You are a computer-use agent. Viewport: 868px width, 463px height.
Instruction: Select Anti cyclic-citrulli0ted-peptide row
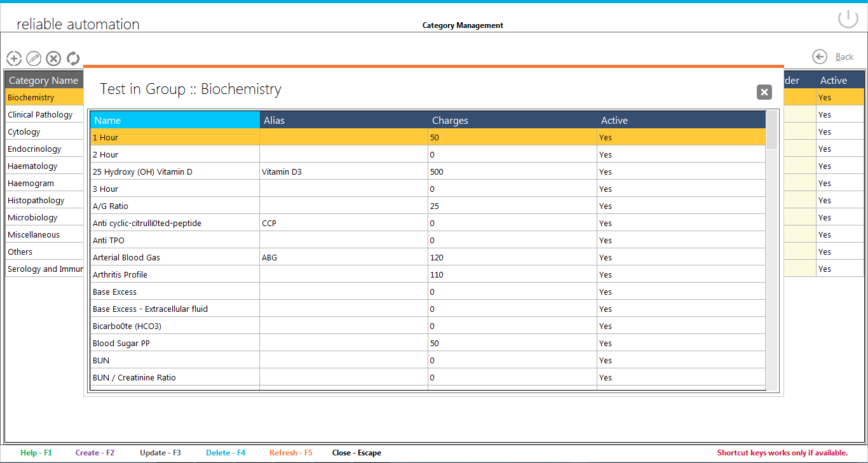click(x=428, y=223)
